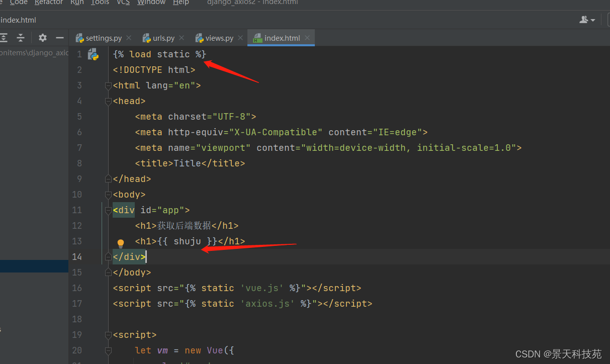Click fold marker at closing head tag

[108, 179]
